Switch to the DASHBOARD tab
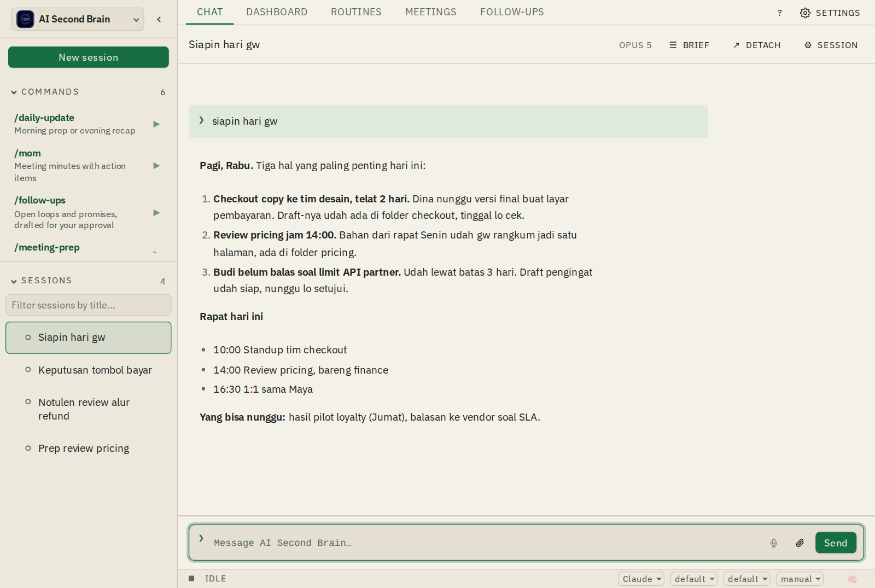The image size is (875, 588). pos(277,12)
